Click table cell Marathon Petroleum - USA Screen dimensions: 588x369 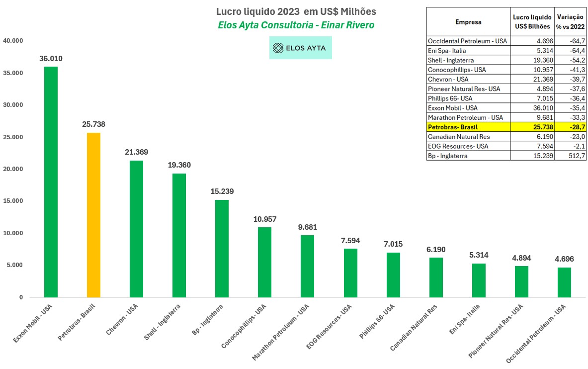(x=468, y=117)
